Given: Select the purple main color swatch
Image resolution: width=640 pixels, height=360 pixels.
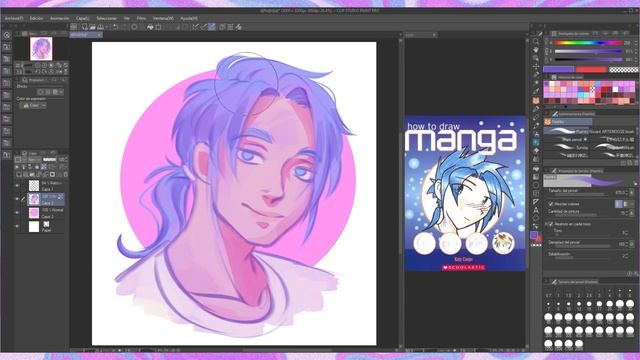Looking at the screenshot, I should click(559, 69).
